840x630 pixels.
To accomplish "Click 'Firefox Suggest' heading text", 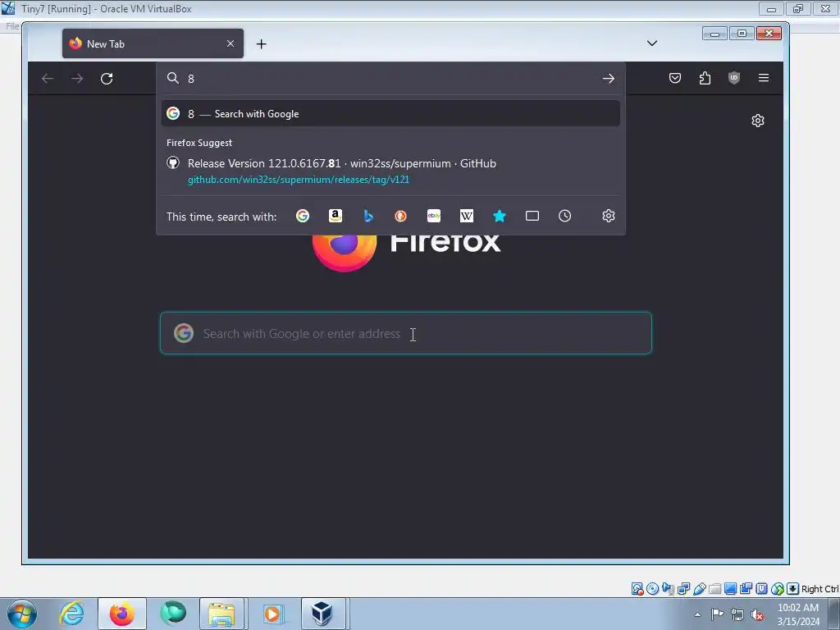I will (199, 143).
